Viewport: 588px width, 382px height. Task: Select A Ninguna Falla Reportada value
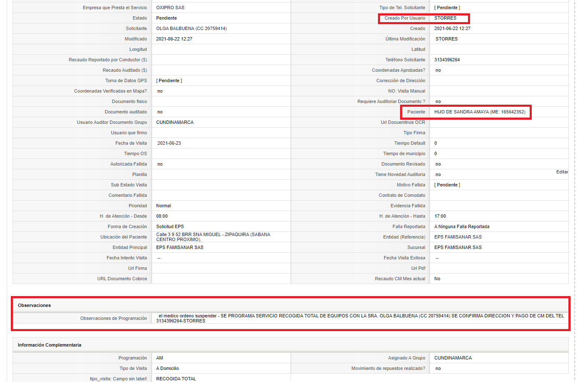(462, 226)
